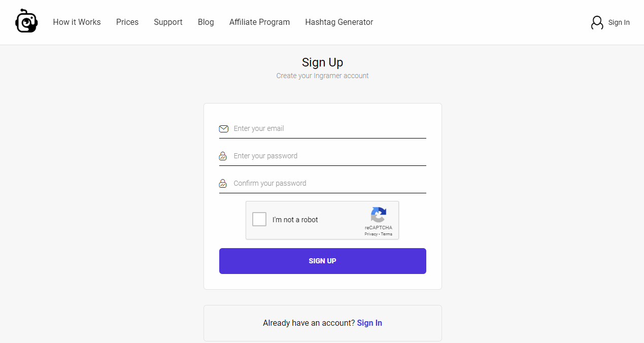Click the Sign In link below form

(369, 323)
